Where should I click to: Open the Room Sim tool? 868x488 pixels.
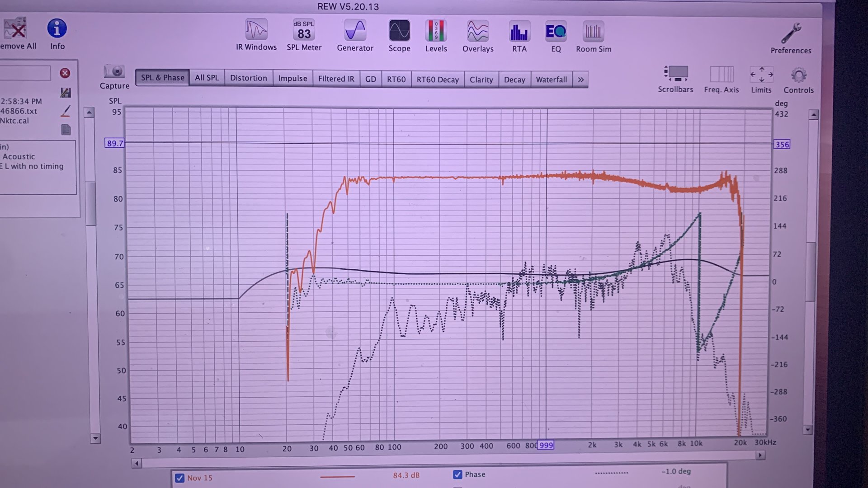pyautogui.click(x=593, y=32)
